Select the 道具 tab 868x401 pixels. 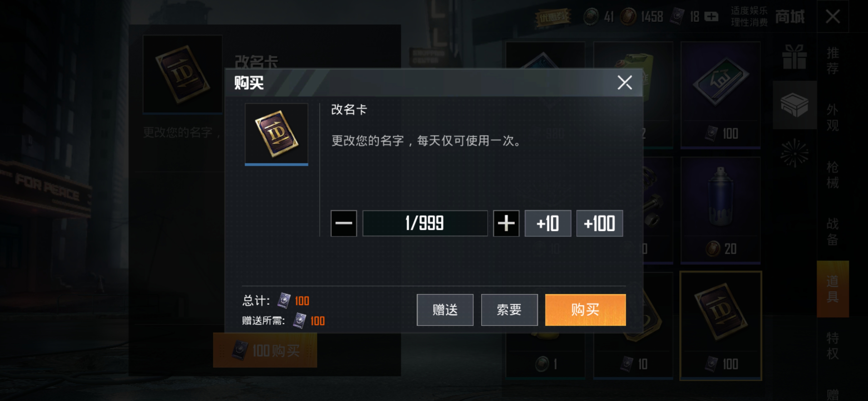pyautogui.click(x=832, y=289)
